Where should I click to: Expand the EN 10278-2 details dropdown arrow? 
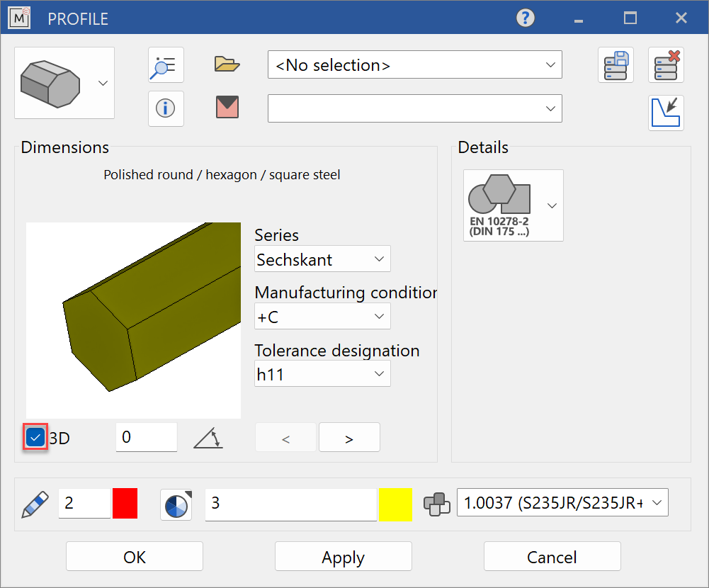552,205
